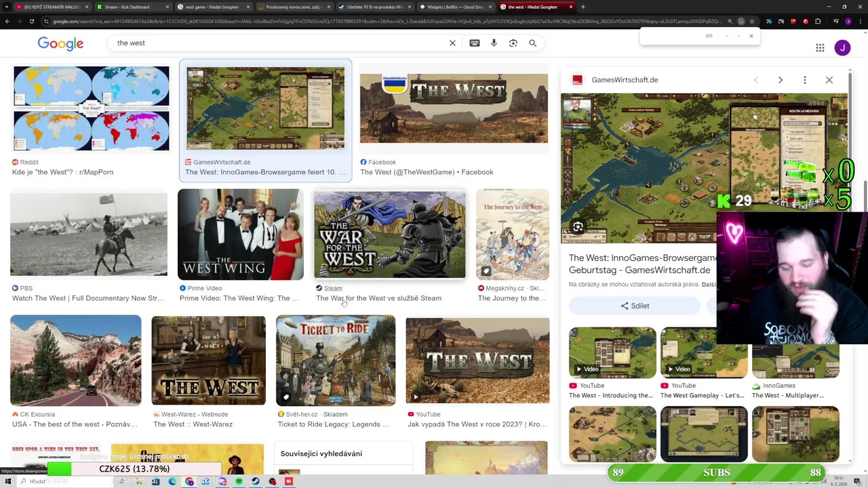This screenshot has width=868, height=488.
Task: Open Steam from the taskbar
Action: (x=256, y=481)
